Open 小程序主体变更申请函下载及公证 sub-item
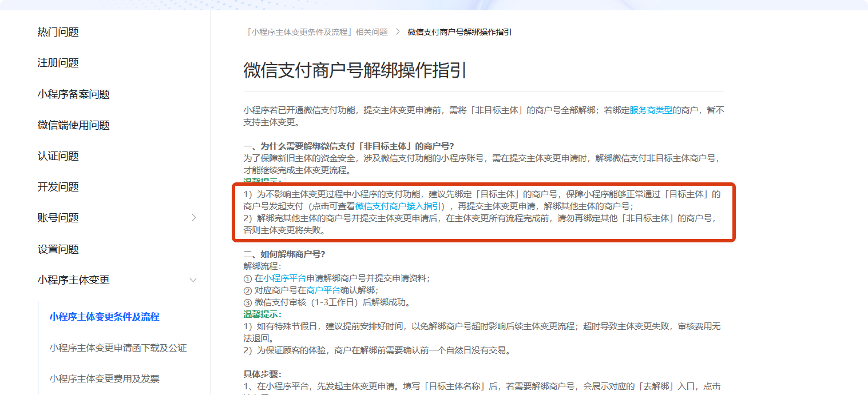 [x=118, y=348]
